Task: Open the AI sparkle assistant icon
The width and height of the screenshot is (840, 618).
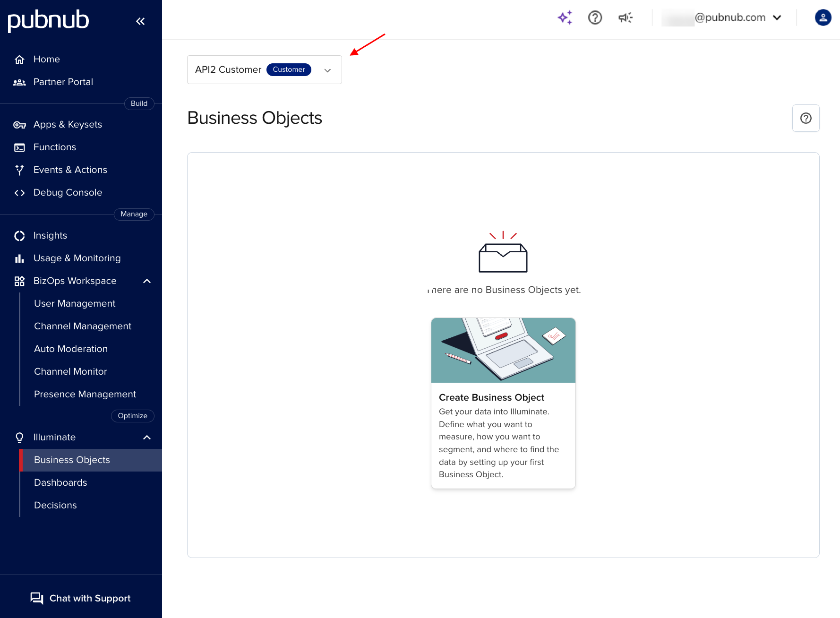Action: click(x=565, y=17)
